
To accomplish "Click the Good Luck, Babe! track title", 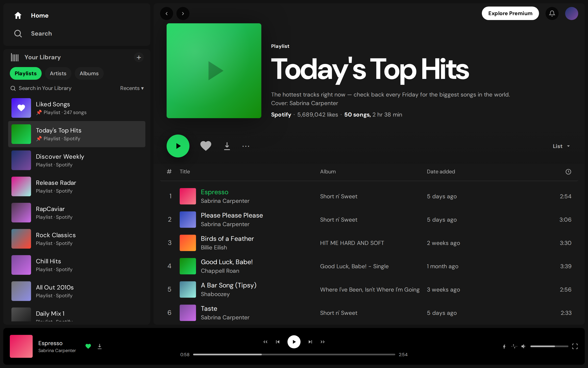I will [227, 262].
